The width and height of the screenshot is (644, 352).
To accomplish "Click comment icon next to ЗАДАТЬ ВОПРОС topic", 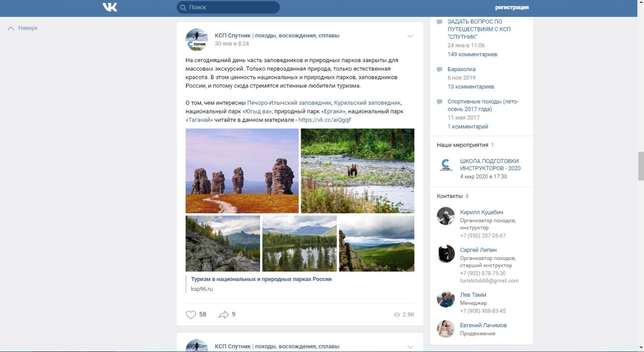I will click(x=440, y=22).
